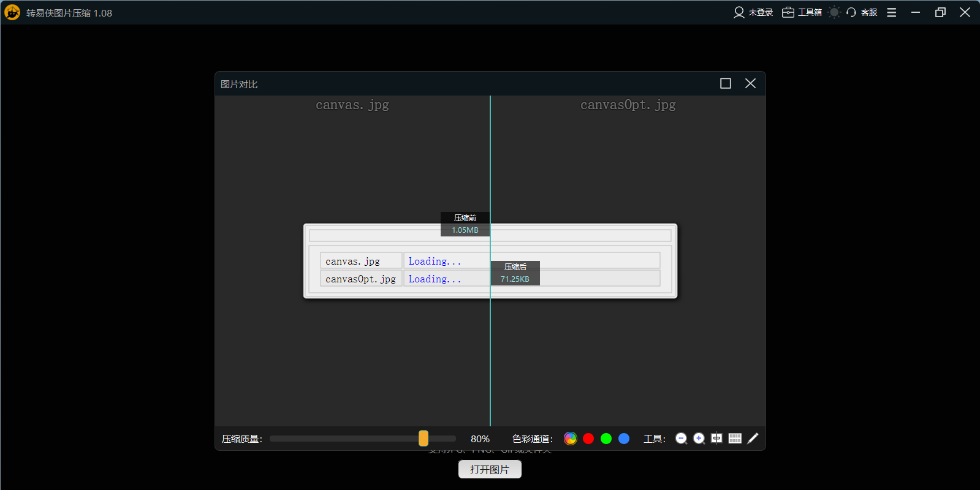The width and height of the screenshot is (980, 490).
Task: Click the zoom in magnifier tool
Action: click(x=699, y=439)
